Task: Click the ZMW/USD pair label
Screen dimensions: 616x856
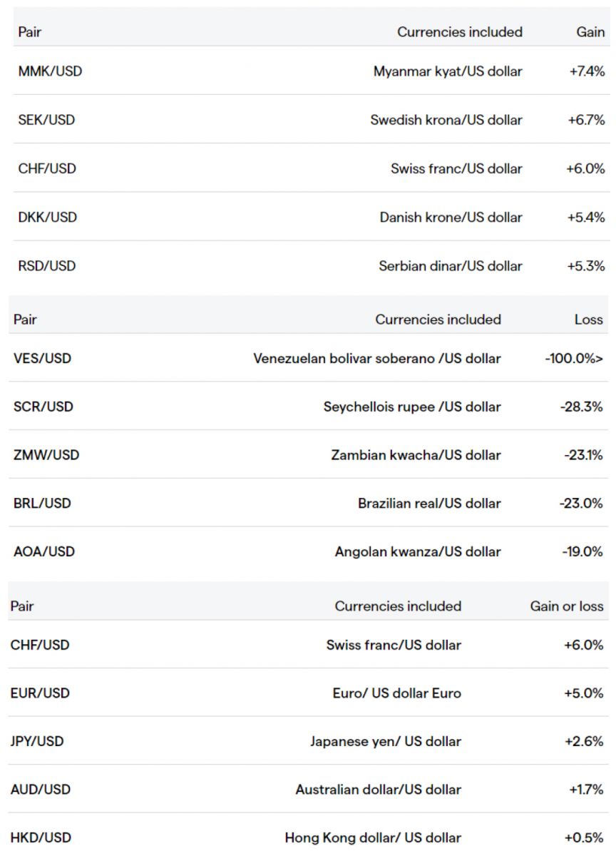Action: click(46, 455)
